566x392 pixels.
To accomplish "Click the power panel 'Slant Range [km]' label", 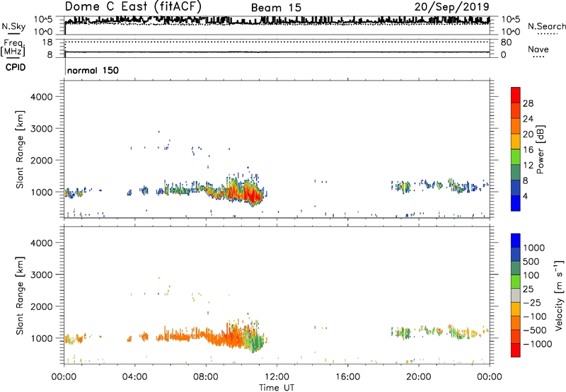I will click(20, 149).
